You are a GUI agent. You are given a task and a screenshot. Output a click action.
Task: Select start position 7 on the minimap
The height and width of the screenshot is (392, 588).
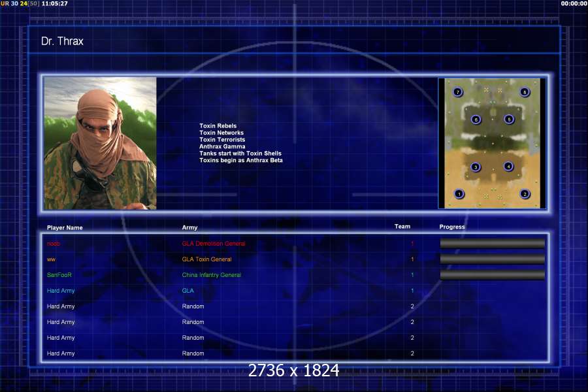458,92
